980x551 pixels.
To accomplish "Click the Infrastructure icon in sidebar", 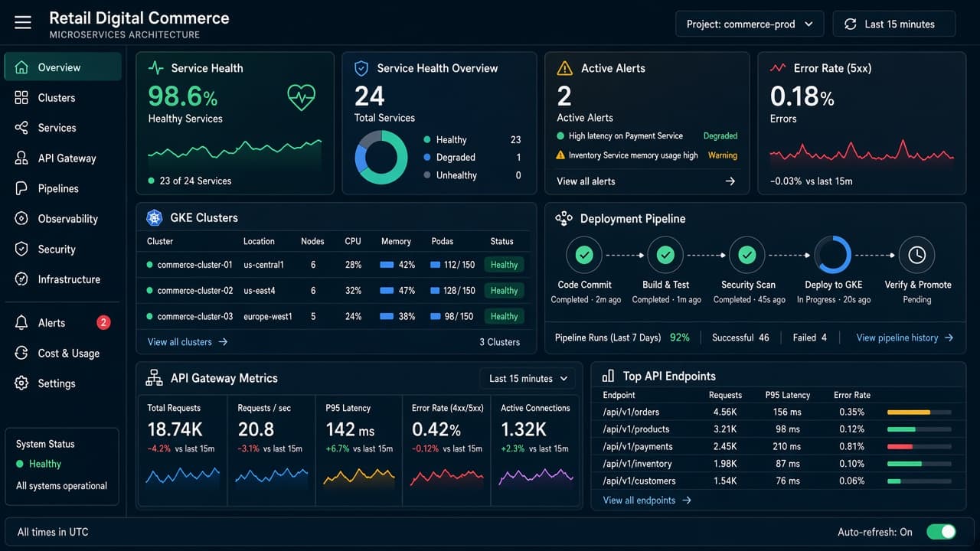I will [21, 279].
